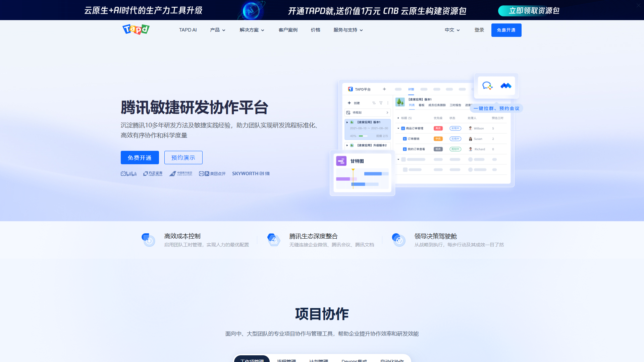
Task: Click the tree thumbnail beside 【卖家应用】版本1 title
Action: point(400,102)
